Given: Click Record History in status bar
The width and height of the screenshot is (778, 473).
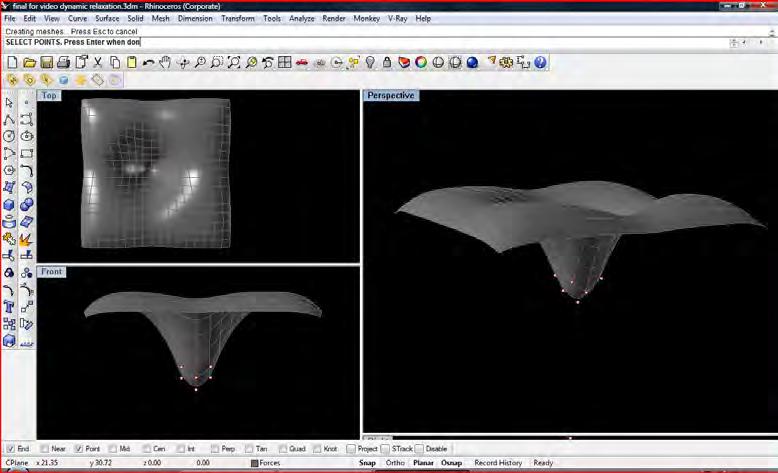Looking at the screenshot, I should point(497,463).
